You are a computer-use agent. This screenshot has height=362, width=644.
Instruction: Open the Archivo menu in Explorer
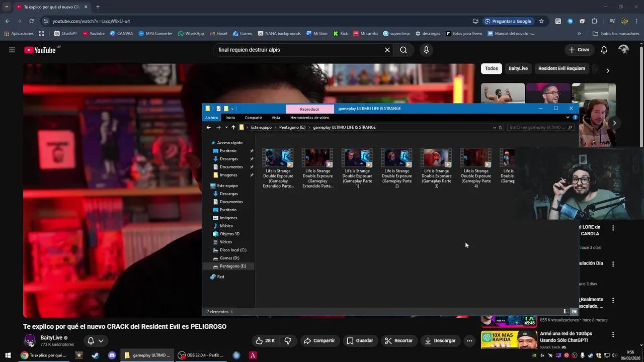[211, 118]
